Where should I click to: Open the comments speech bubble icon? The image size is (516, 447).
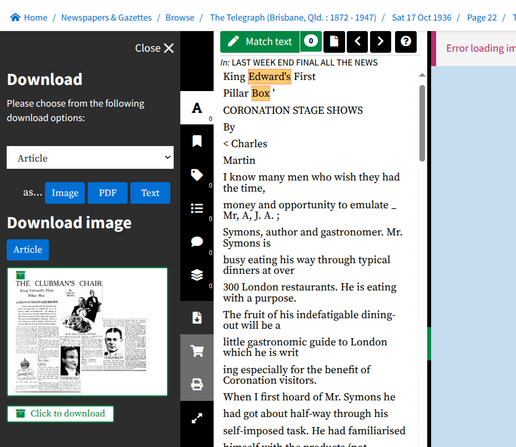click(x=197, y=242)
